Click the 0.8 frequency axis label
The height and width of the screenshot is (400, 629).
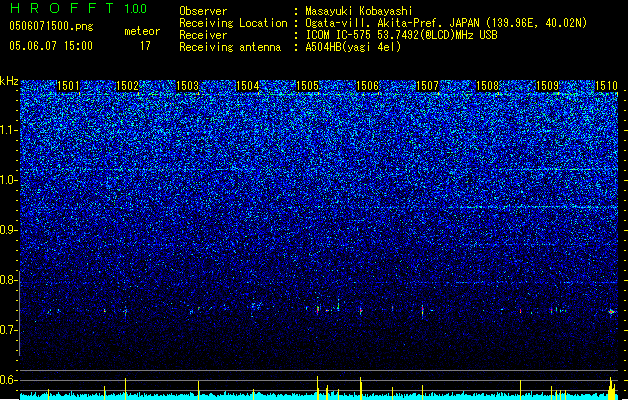9,280
